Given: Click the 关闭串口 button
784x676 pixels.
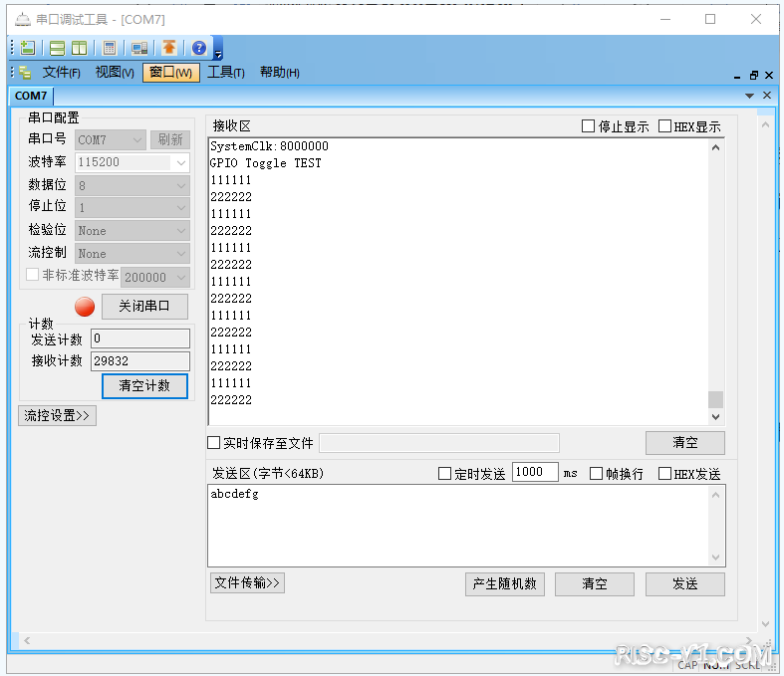Looking at the screenshot, I should click(145, 307).
